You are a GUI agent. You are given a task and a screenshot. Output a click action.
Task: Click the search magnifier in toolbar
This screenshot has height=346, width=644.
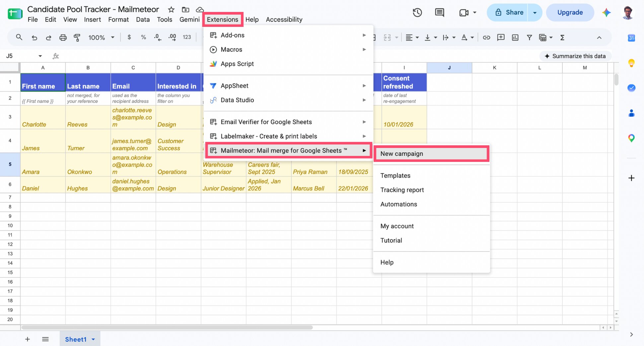(x=19, y=37)
